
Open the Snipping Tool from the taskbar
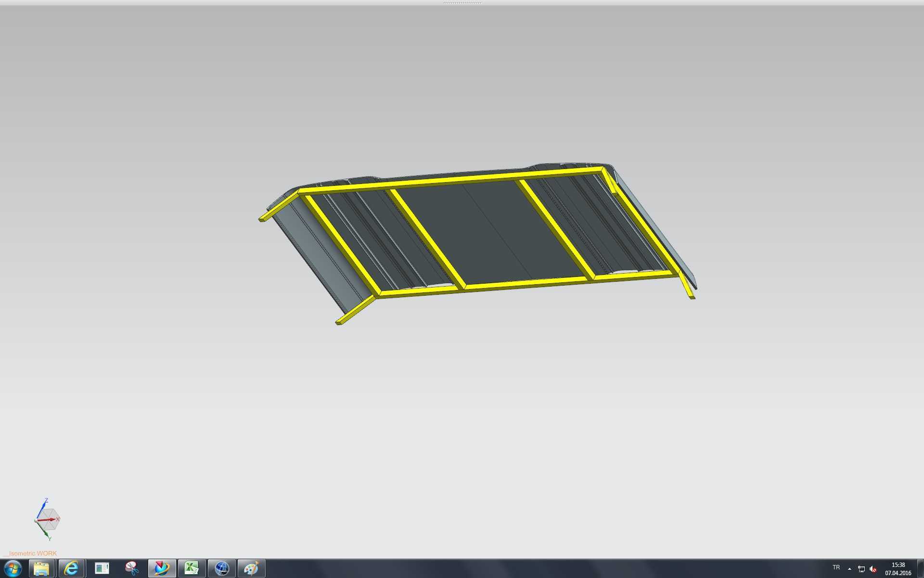pos(131,569)
